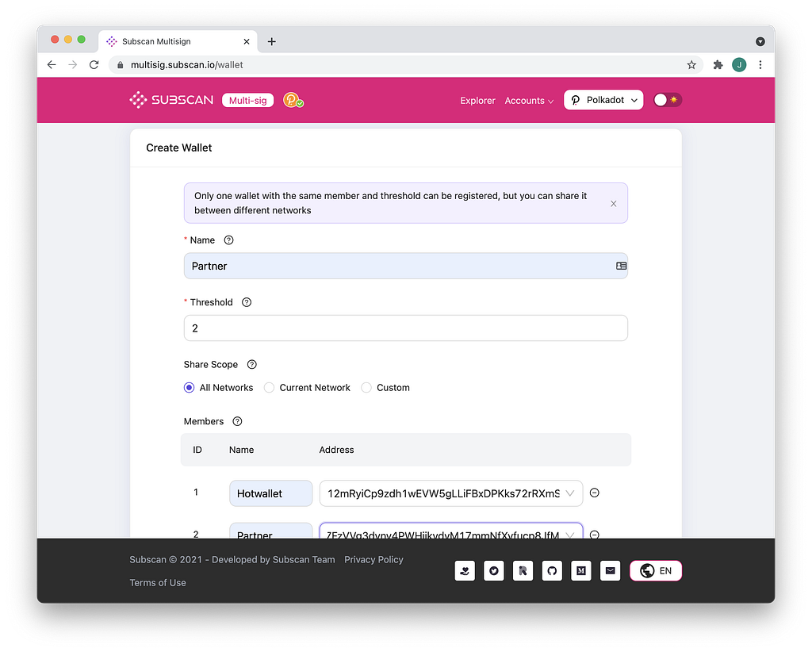Expand the Hotwallet address dropdown
812x652 pixels.
tap(569, 493)
